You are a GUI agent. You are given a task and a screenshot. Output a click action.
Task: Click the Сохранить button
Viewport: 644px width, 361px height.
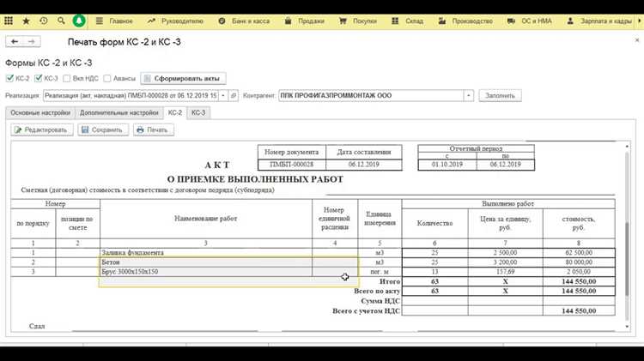pyautogui.click(x=103, y=130)
